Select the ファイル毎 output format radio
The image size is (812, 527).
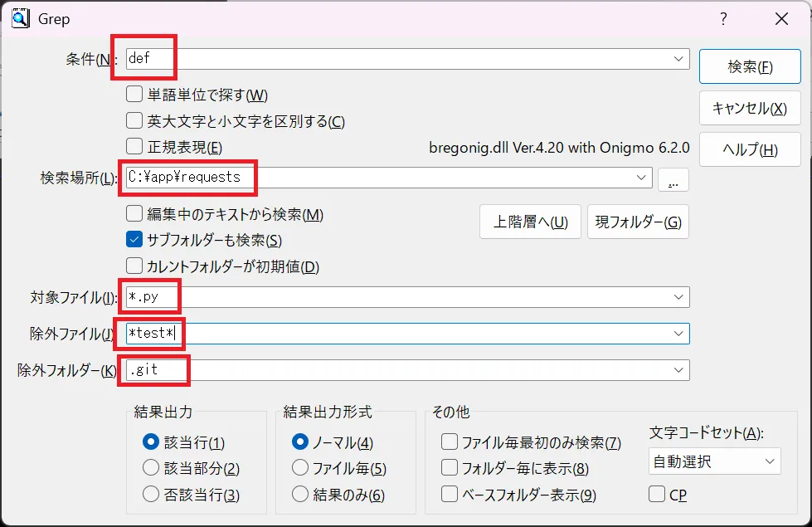point(300,468)
